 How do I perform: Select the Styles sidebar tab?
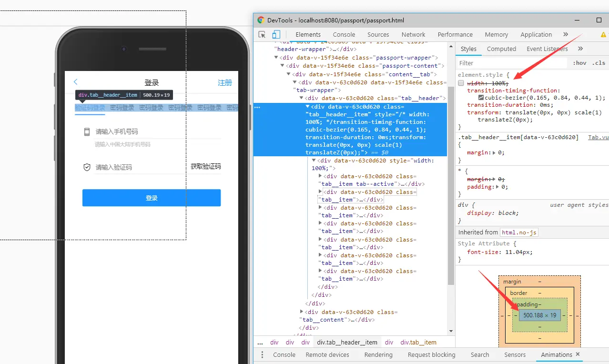click(468, 49)
